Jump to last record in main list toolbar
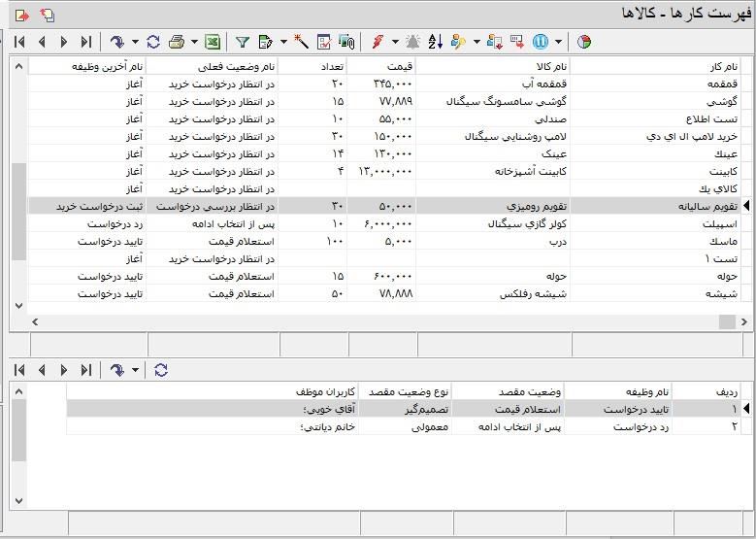This screenshot has height=539, width=756. tap(86, 42)
